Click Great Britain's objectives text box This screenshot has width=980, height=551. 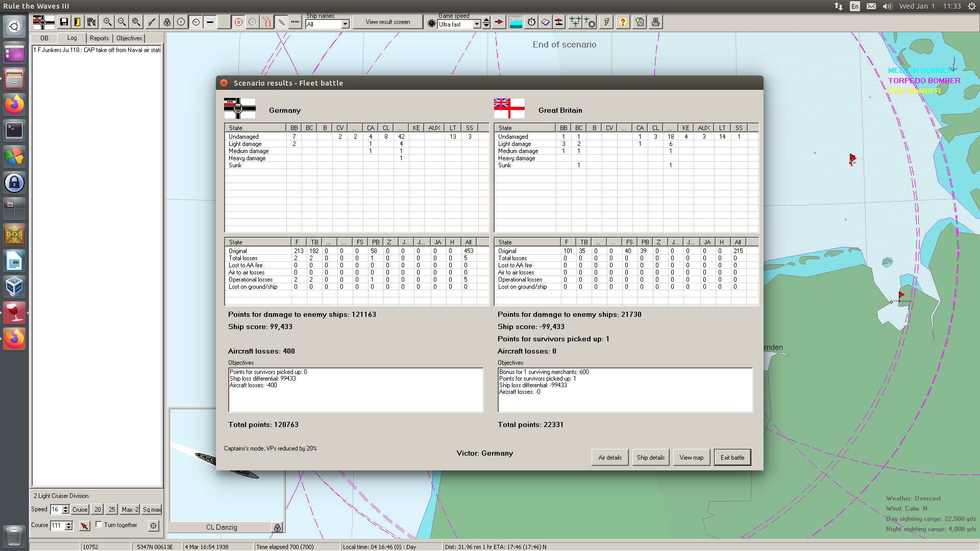625,390
